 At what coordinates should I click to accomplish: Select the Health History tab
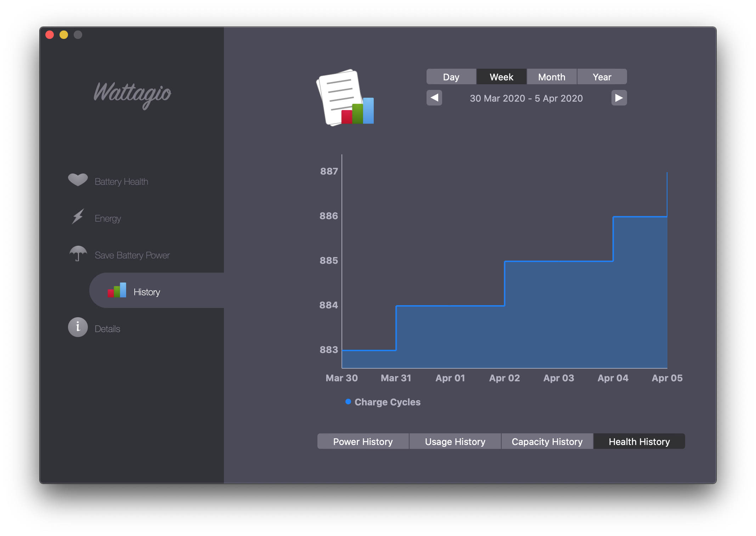639,441
